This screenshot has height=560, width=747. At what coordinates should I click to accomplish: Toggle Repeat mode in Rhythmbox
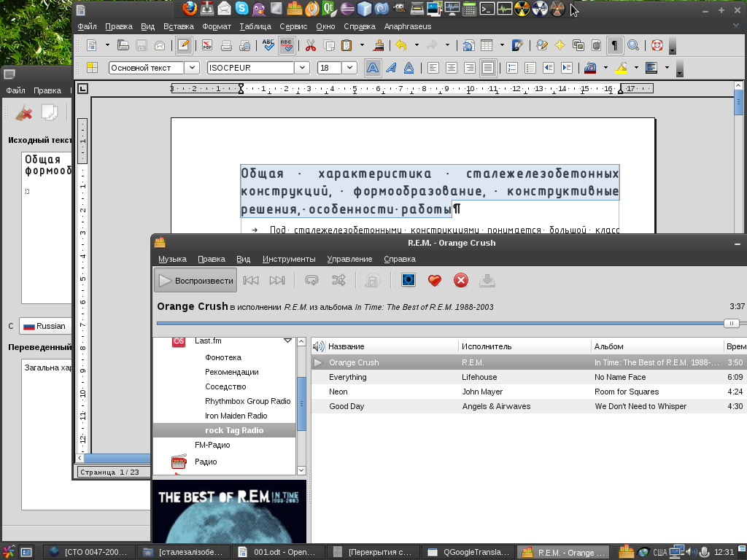(311, 281)
